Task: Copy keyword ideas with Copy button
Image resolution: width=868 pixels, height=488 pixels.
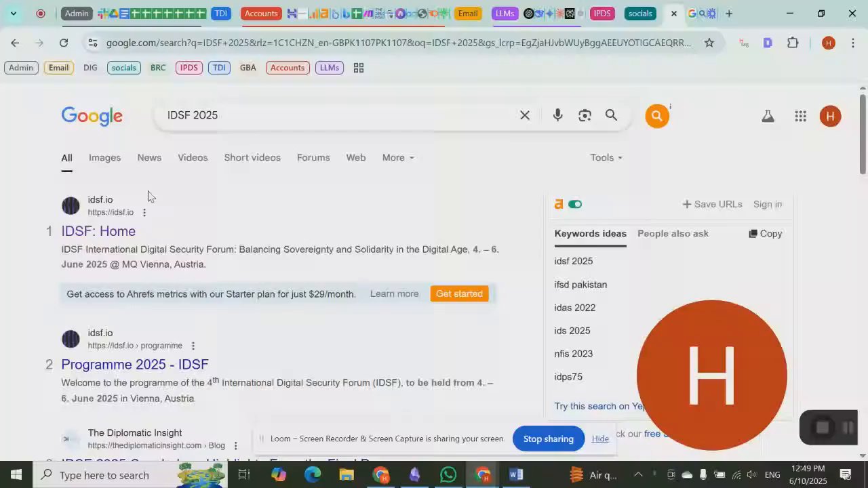Action: (x=766, y=233)
